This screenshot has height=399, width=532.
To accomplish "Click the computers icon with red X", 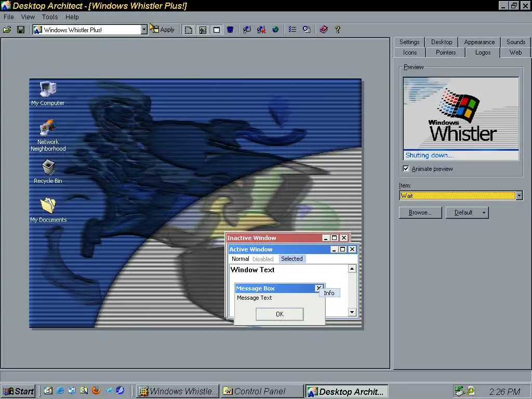I will 261,30.
